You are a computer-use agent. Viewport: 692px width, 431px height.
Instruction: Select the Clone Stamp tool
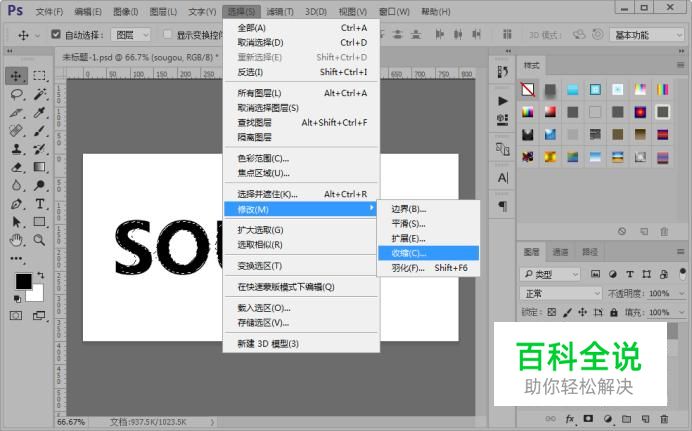pos(16,149)
